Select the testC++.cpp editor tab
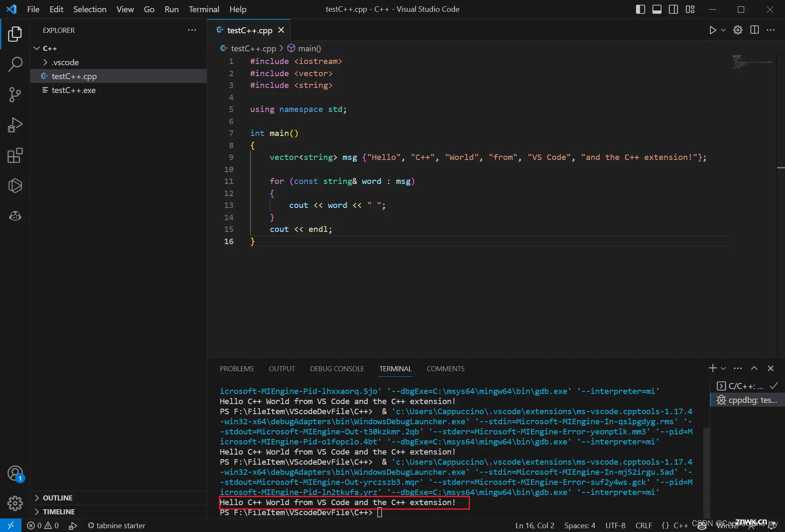 click(x=249, y=30)
